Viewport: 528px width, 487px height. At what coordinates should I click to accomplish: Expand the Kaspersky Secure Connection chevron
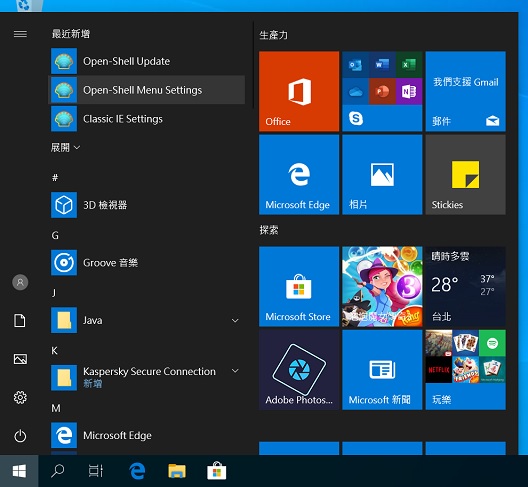pos(235,371)
